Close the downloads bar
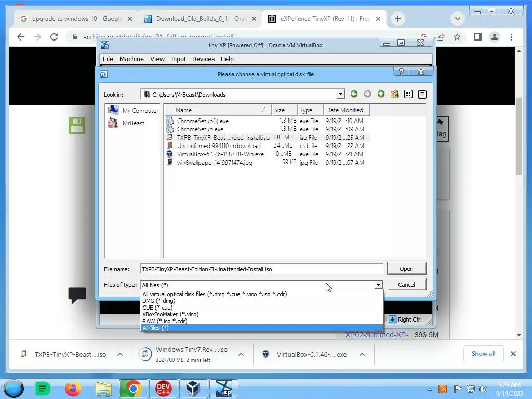Image resolution: width=532 pixels, height=399 pixels. [x=513, y=354]
